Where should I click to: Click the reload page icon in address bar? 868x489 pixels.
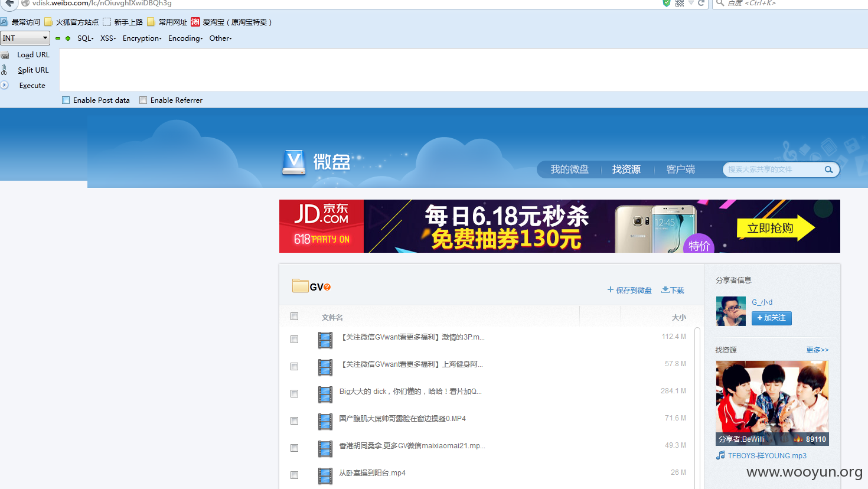(x=701, y=3)
